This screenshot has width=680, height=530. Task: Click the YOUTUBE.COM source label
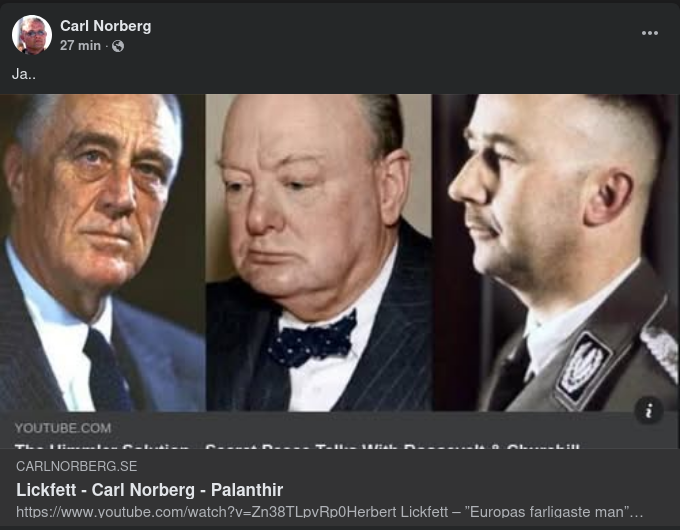(63, 428)
